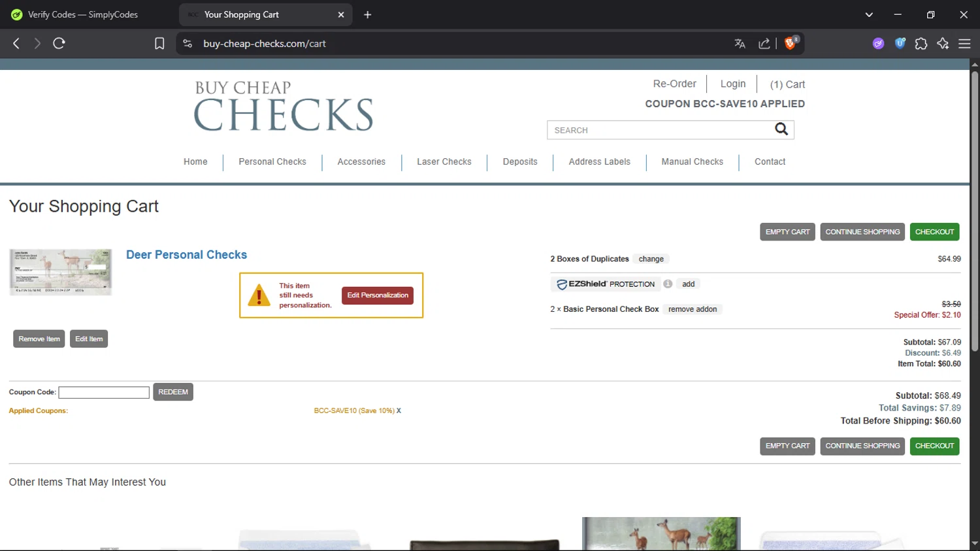Image resolution: width=980 pixels, height=551 pixels.
Task: Open the Re-Order link
Action: (x=674, y=84)
